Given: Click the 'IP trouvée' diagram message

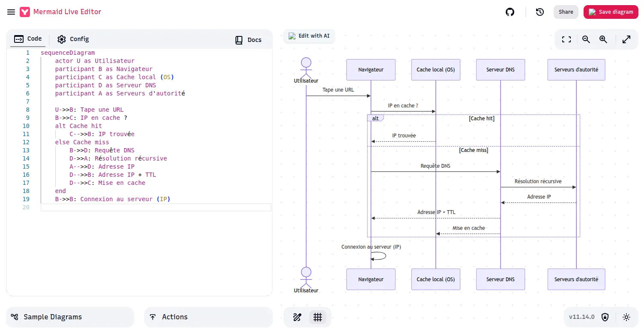Looking at the screenshot, I should click(x=404, y=136).
